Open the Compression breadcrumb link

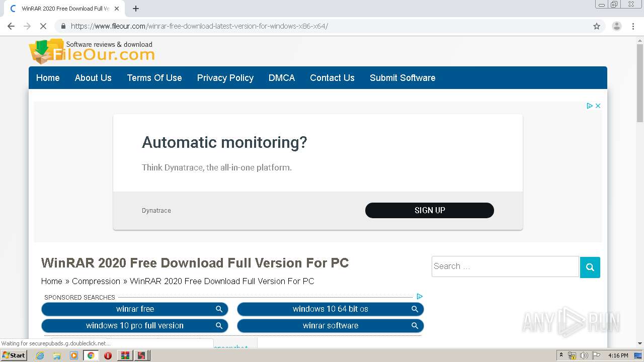point(96,281)
